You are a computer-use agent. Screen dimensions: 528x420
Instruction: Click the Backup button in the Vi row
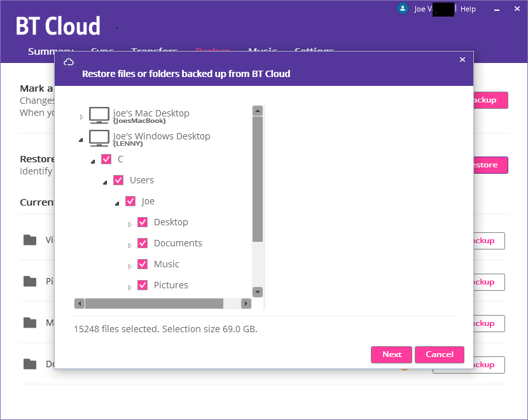coord(489,241)
